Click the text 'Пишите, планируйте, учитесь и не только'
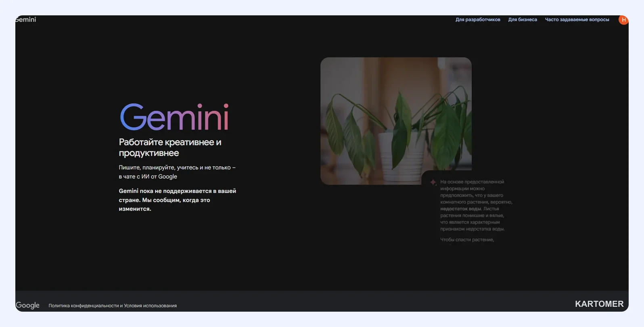This screenshot has width=644, height=327. pyautogui.click(x=175, y=168)
